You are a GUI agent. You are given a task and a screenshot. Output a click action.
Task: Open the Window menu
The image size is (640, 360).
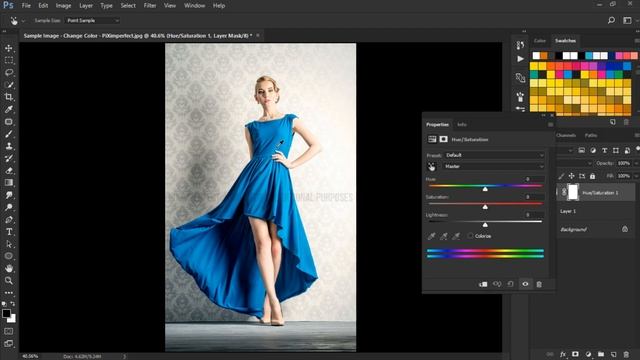click(x=194, y=6)
